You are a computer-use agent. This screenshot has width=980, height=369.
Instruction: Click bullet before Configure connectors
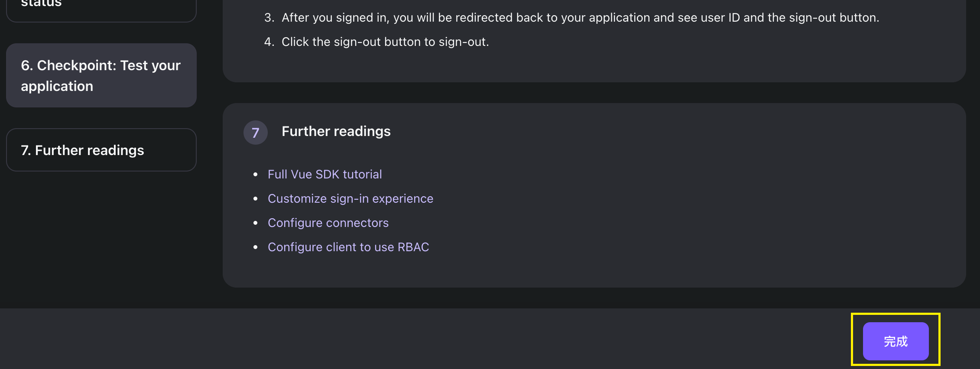(256, 223)
